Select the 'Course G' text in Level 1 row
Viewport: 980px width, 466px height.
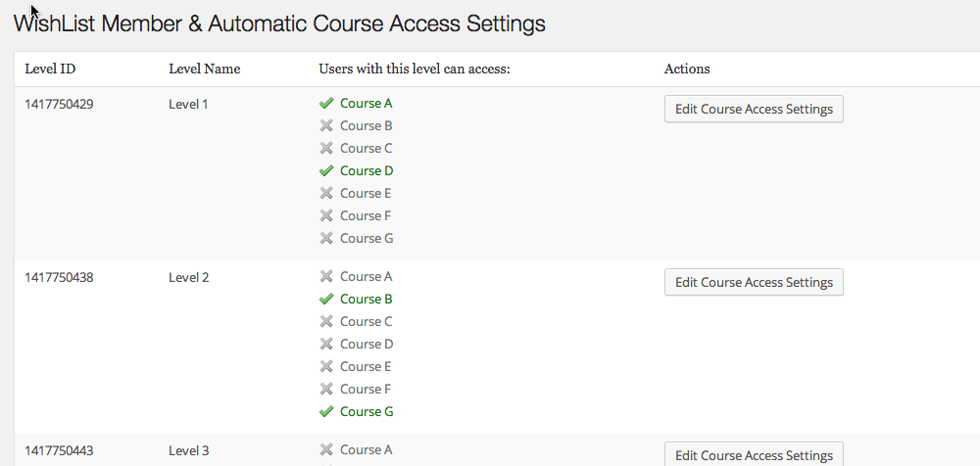(x=367, y=238)
